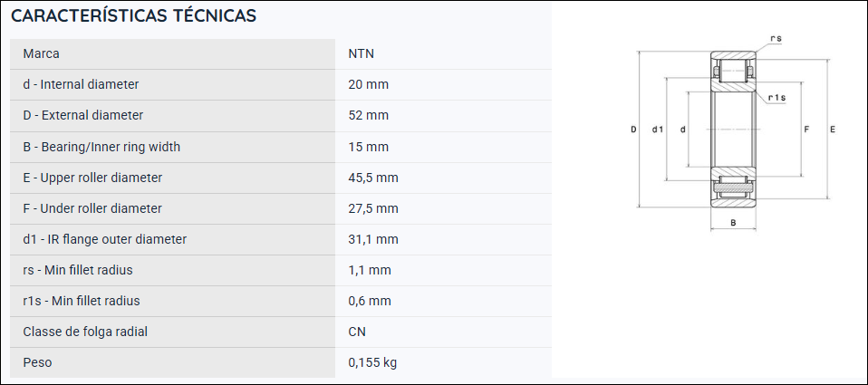The image size is (868, 385).
Task: Select the D - External diameter label
Action: [x=83, y=116]
